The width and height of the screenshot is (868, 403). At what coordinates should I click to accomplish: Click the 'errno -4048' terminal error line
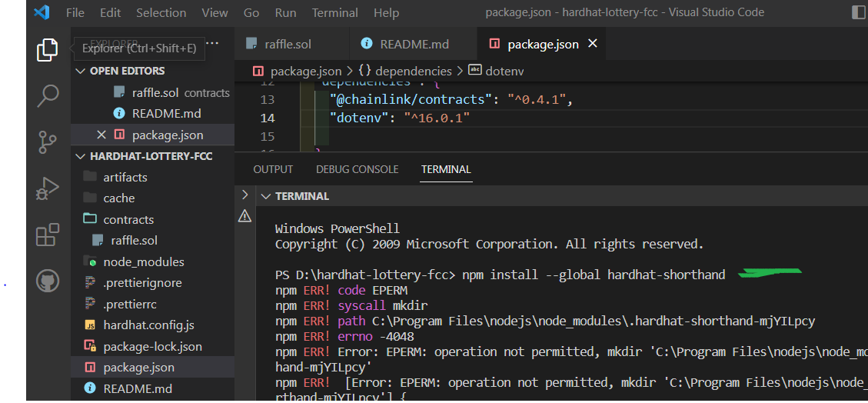coord(344,337)
